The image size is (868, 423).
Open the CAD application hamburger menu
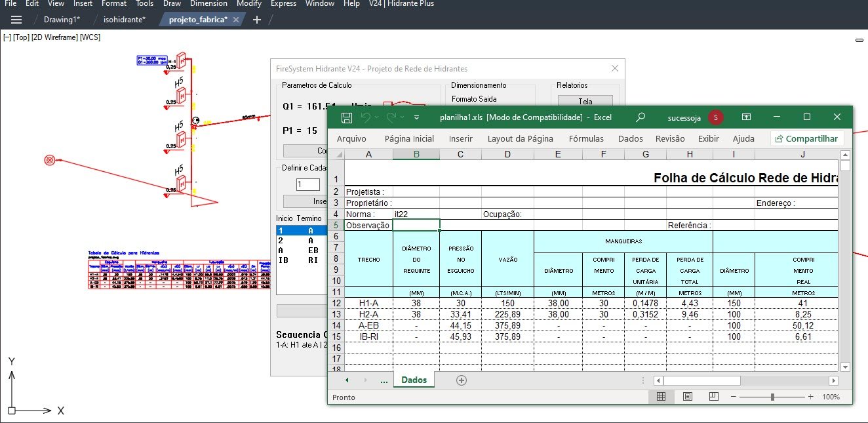[16, 20]
